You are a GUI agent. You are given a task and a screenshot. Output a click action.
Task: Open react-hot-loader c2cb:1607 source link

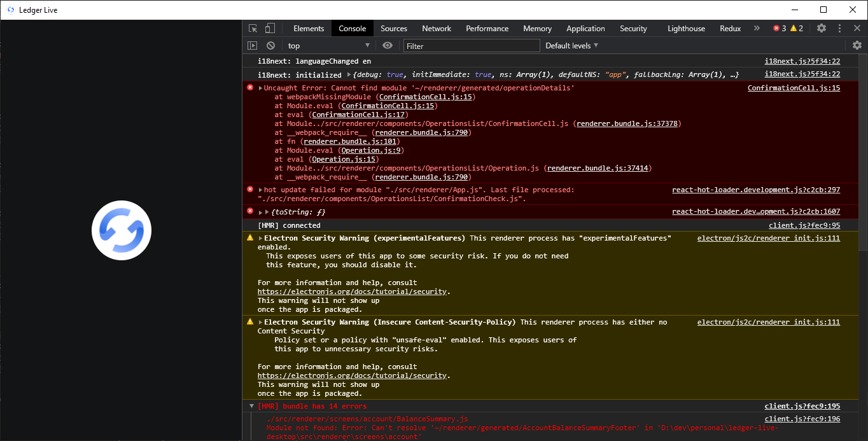(x=756, y=212)
